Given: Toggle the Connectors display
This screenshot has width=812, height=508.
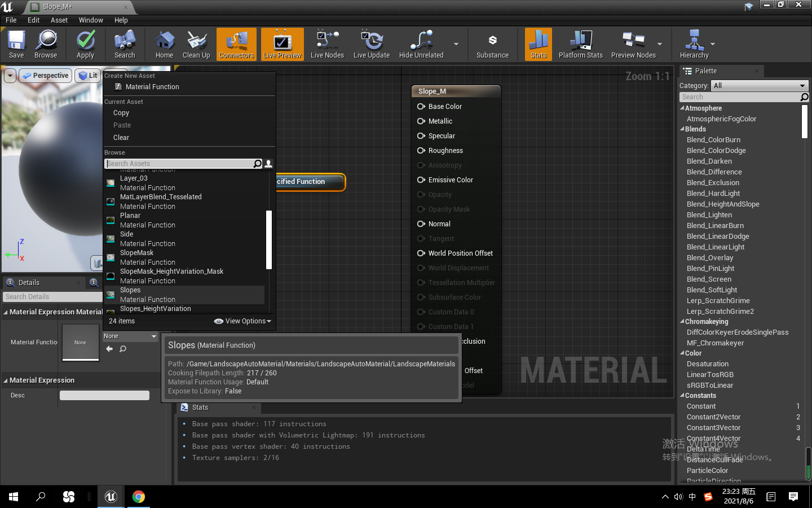Looking at the screenshot, I should pos(236,44).
